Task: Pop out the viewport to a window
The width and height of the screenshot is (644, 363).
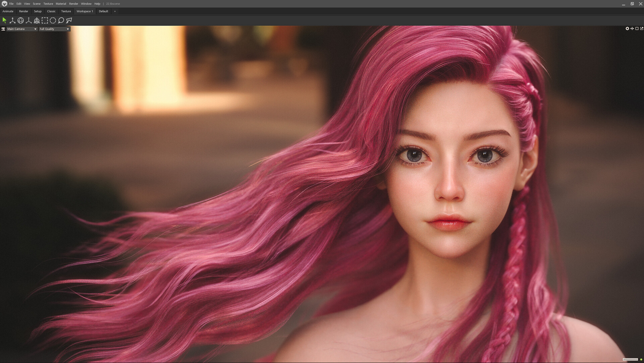Action: (642, 29)
